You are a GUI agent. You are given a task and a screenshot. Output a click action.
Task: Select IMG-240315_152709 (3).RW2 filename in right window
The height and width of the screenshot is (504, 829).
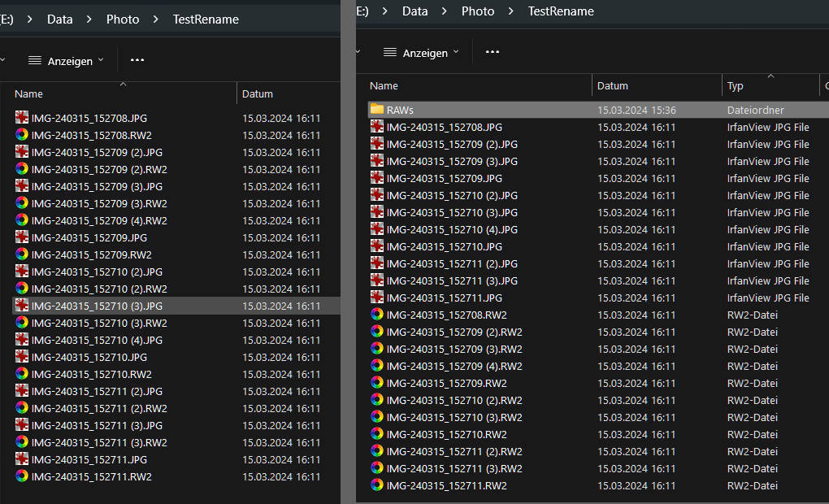tap(454, 349)
